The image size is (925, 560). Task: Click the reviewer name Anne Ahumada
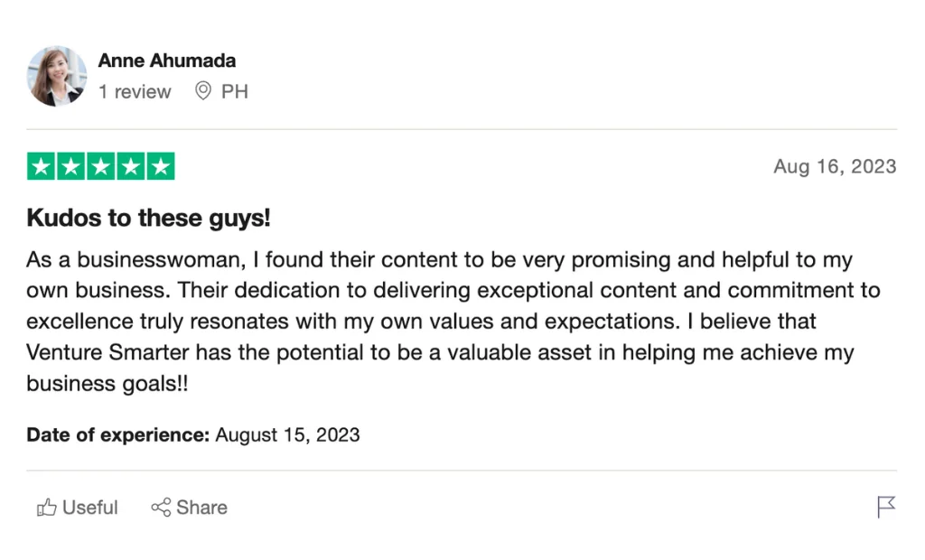(x=166, y=61)
